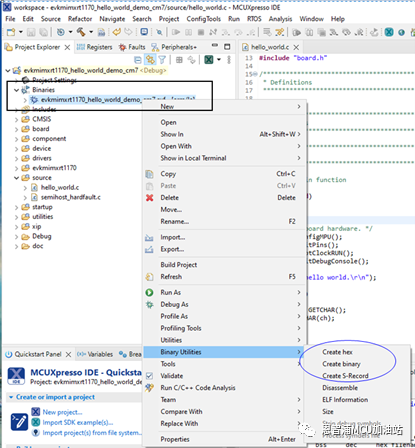Image resolution: width=415 pixels, height=448 pixels.
Task: Click the green X icon in Project Explorer toolbar
Action: click(x=209, y=60)
